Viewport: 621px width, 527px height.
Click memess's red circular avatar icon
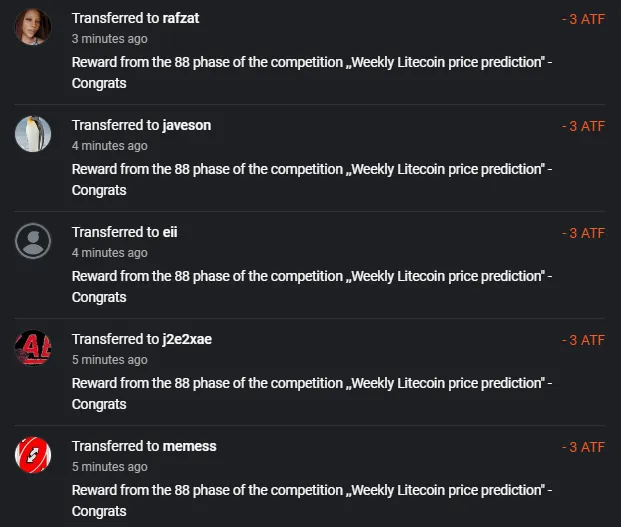[33, 455]
